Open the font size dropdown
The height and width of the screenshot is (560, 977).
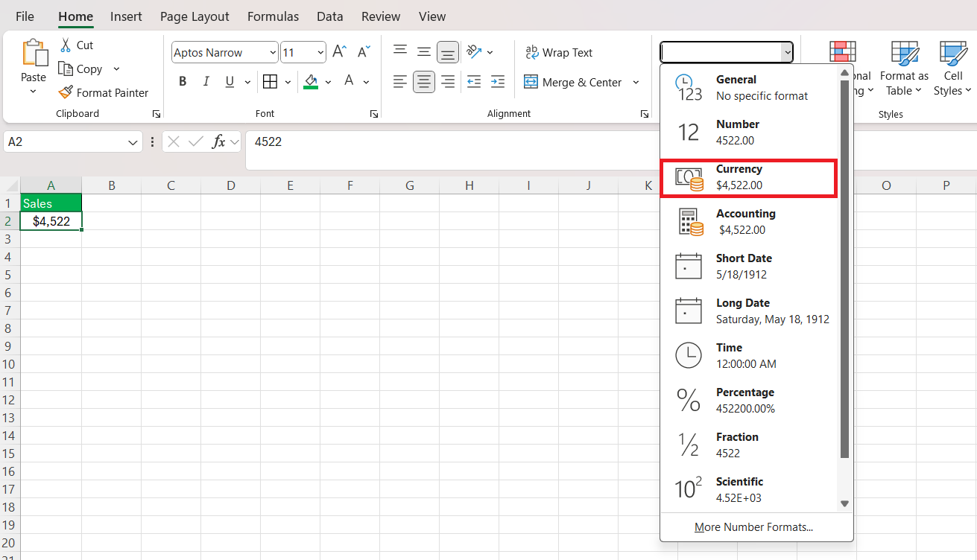[320, 52]
